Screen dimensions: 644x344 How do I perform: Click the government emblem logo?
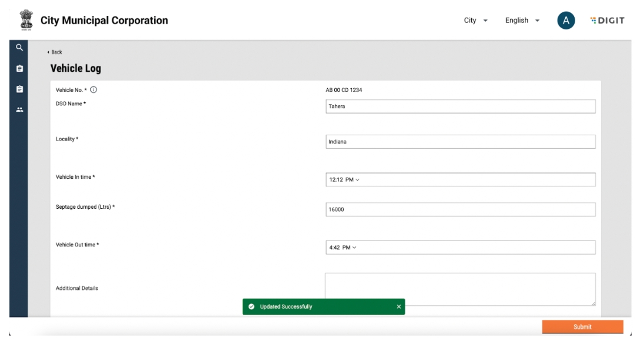pyautogui.click(x=26, y=21)
